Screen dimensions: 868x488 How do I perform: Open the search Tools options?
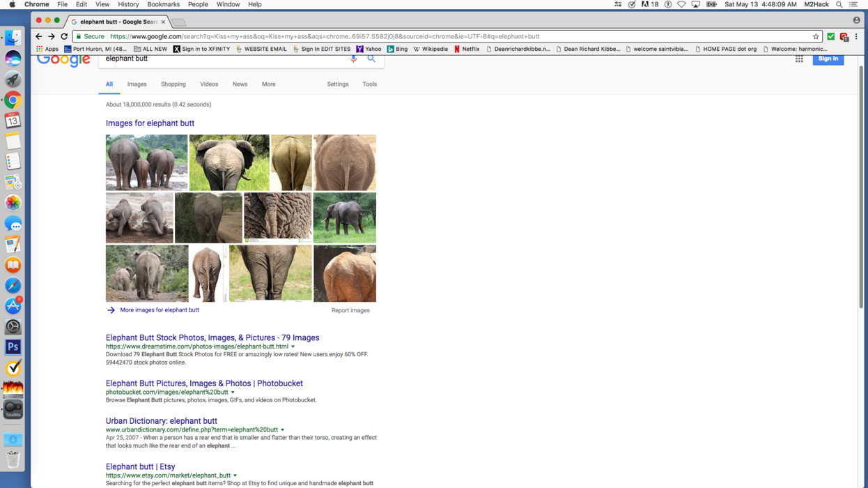370,84
